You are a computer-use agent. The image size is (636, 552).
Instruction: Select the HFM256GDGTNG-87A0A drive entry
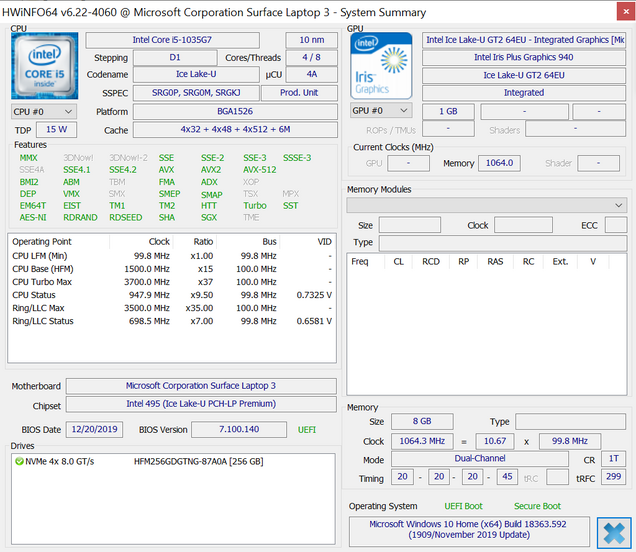coord(197,462)
